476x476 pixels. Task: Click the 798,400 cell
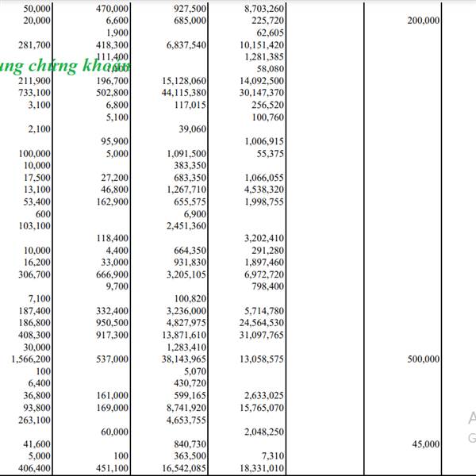[x=267, y=286]
